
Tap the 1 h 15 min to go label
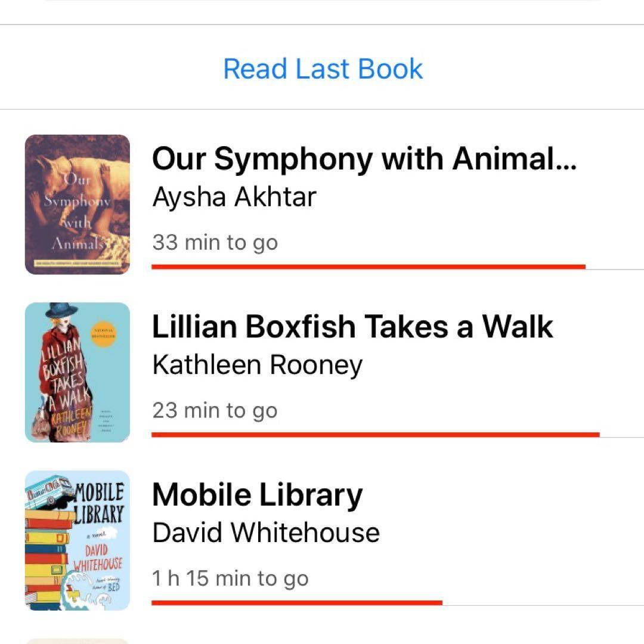[230, 579]
